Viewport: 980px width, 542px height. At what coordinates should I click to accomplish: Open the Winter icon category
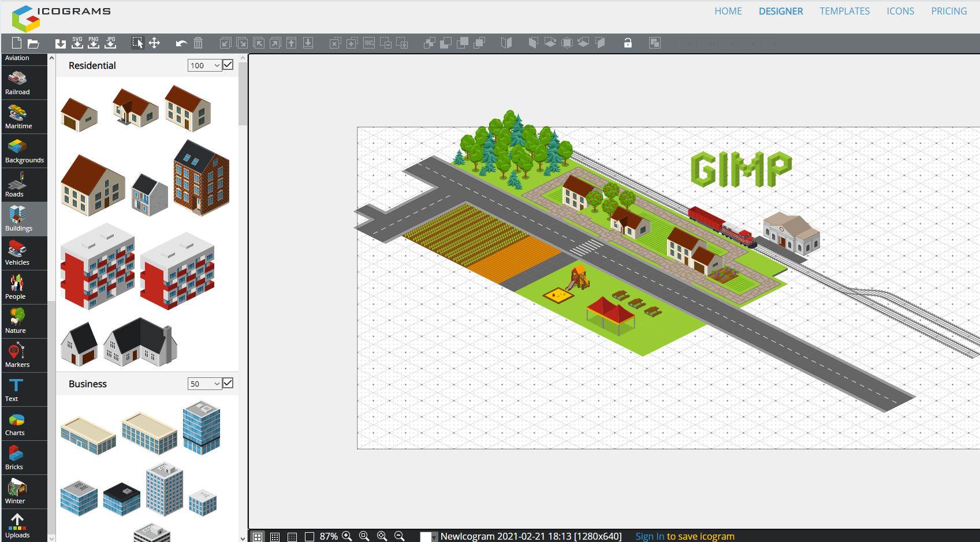point(24,492)
